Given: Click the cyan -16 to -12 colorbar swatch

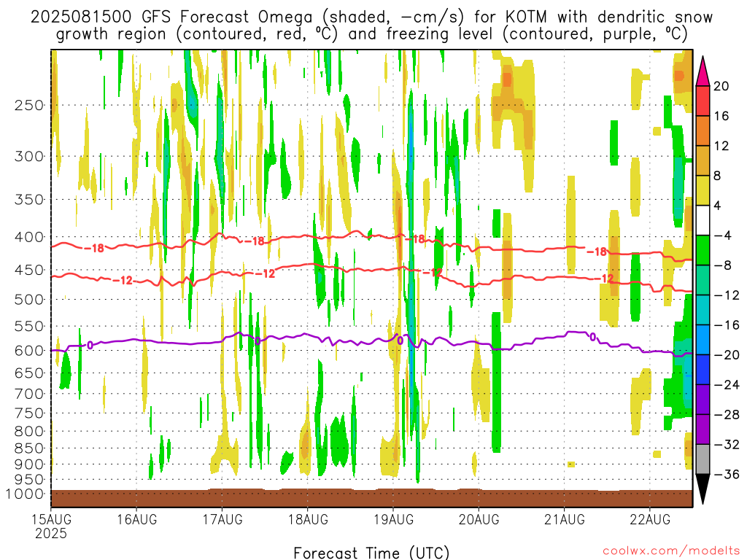Looking at the screenshot, I should 703,310.
